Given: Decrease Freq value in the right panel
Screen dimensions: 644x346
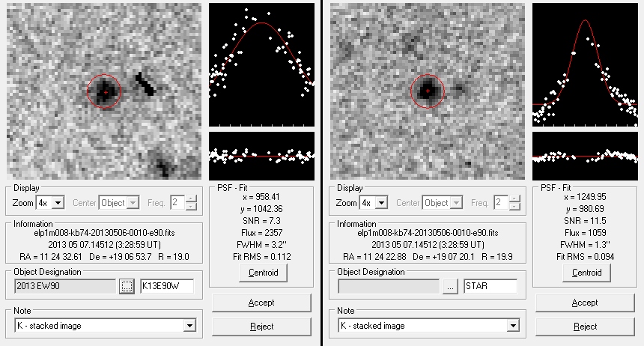Looking at the screenshot, I should click(515, 207).
